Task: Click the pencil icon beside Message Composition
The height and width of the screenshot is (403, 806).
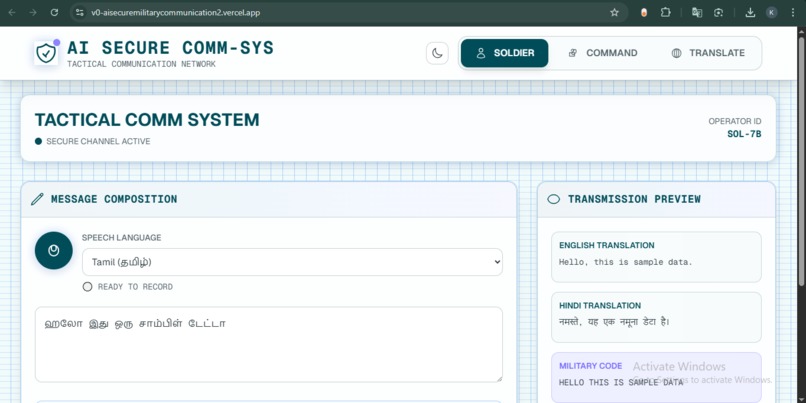Action: pos(37,199)
